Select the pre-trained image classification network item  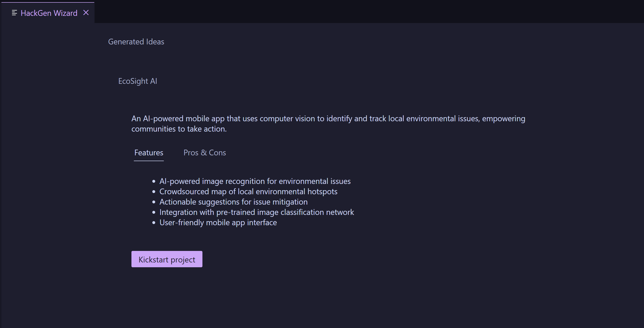(256, 212)
